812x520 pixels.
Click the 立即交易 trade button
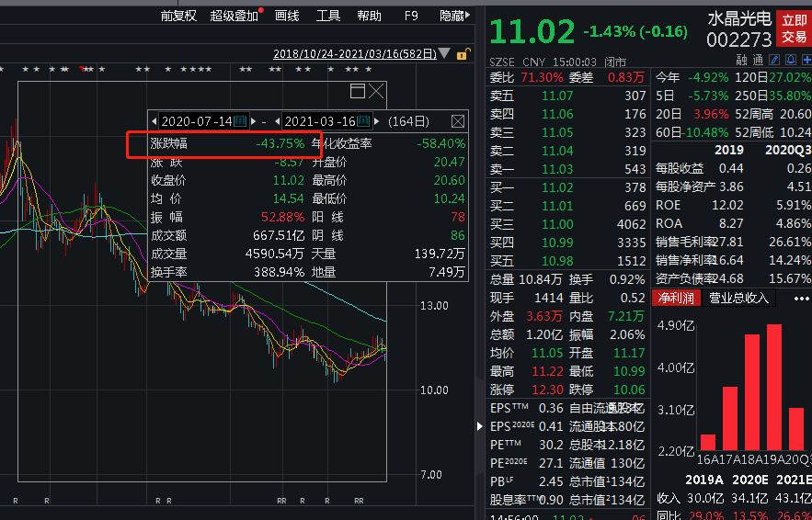click(x=794, y=28)
